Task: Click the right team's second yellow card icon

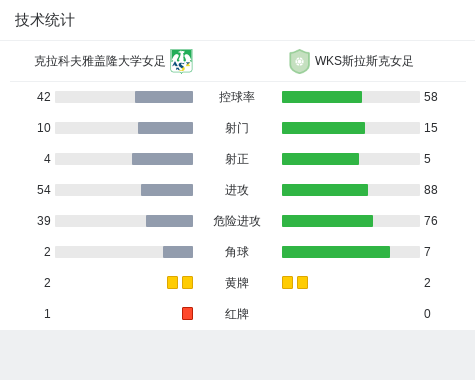Action: 302,282
